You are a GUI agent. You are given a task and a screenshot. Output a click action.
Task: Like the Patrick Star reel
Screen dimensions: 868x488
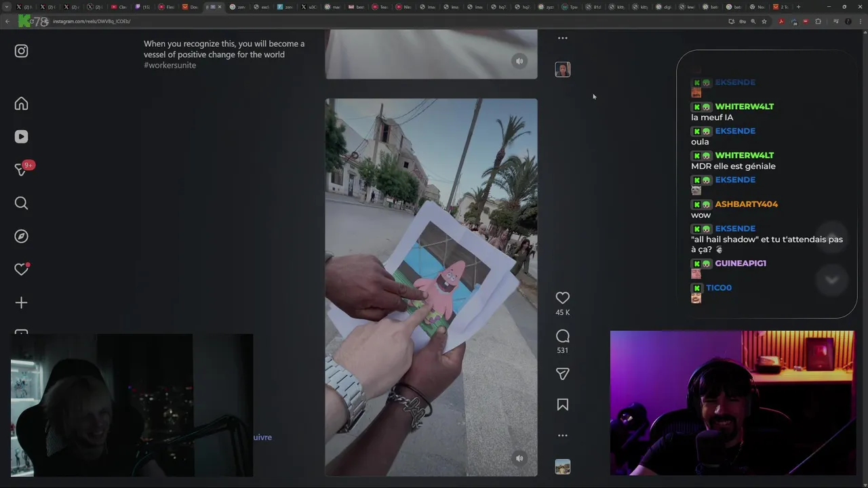tap(562, 298)
